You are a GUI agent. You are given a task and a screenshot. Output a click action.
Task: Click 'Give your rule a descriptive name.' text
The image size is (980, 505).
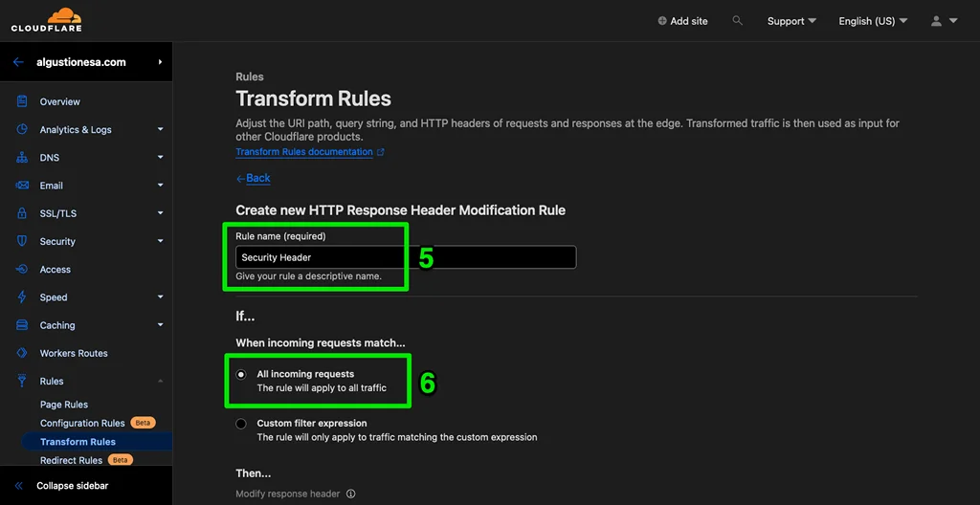click(308, 276)
